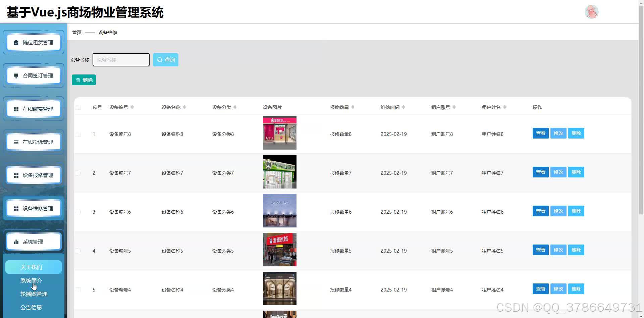Viewport: 644px width, 318px height.
Task: Edit the 设备编号4 row with 修改
Action: point(558,289)
